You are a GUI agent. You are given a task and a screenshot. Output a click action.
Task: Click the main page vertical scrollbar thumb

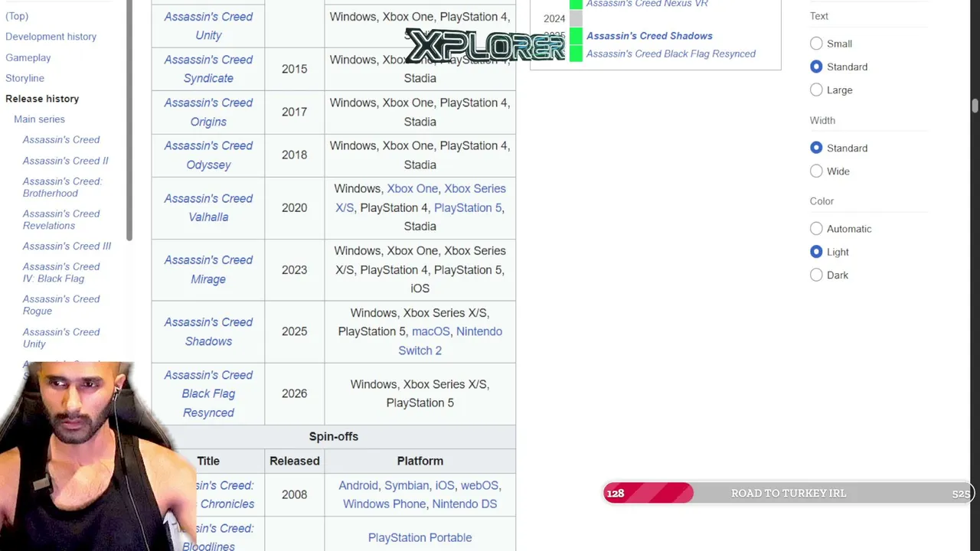pos(975,106)
